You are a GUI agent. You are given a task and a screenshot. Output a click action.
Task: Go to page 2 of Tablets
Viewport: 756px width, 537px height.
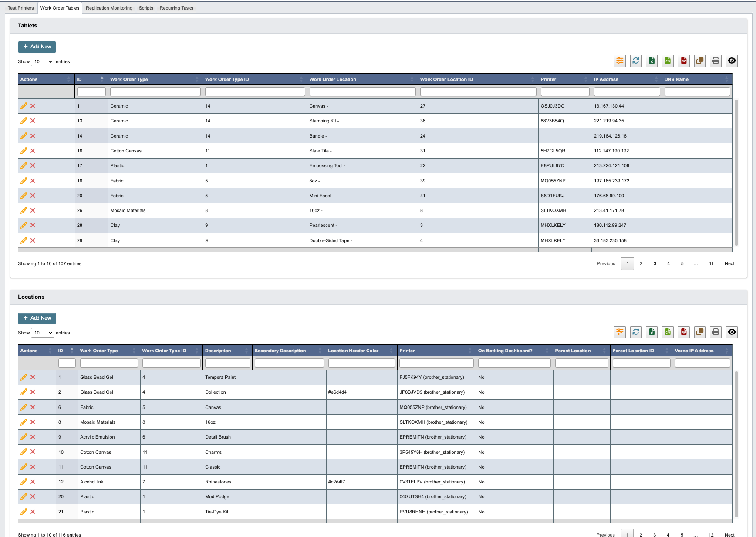click(641, 263)
